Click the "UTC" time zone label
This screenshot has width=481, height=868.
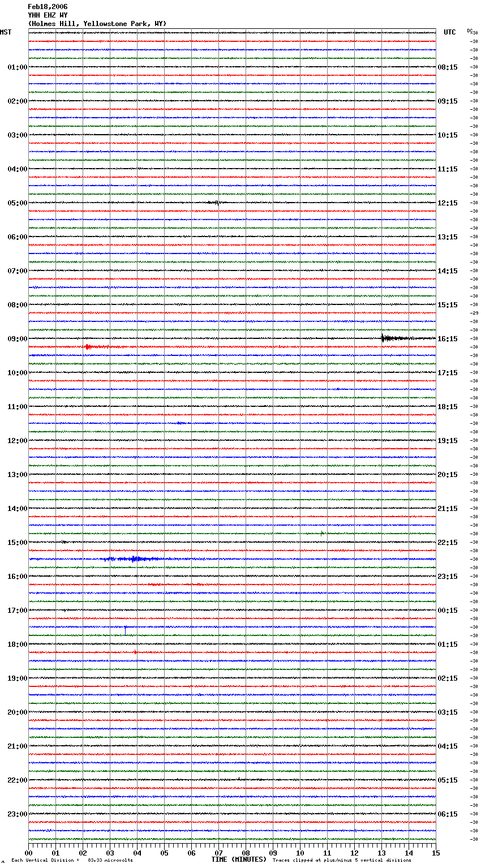(450, 32)
